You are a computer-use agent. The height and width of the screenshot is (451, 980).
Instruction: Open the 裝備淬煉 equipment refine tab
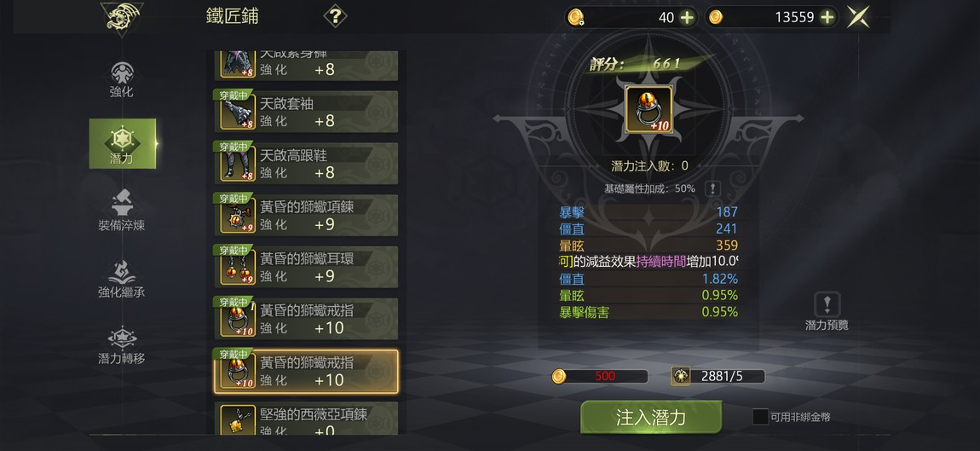122,211
